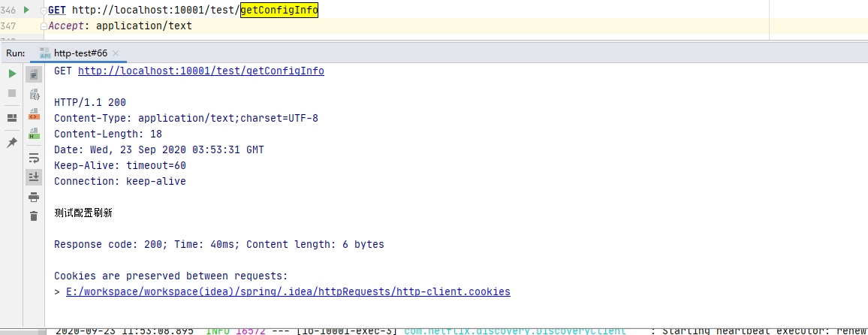
Task: View response as JSON
Action: tap(34, 95)
